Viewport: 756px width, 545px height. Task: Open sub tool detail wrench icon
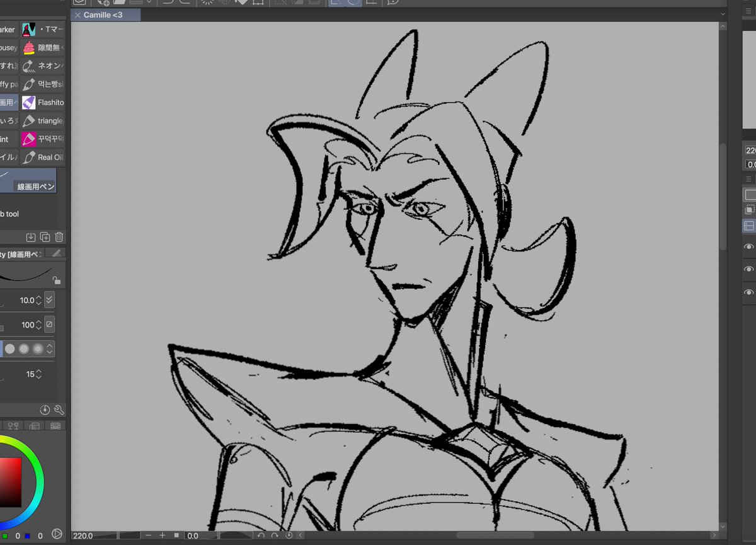click(x=59, y=410)
